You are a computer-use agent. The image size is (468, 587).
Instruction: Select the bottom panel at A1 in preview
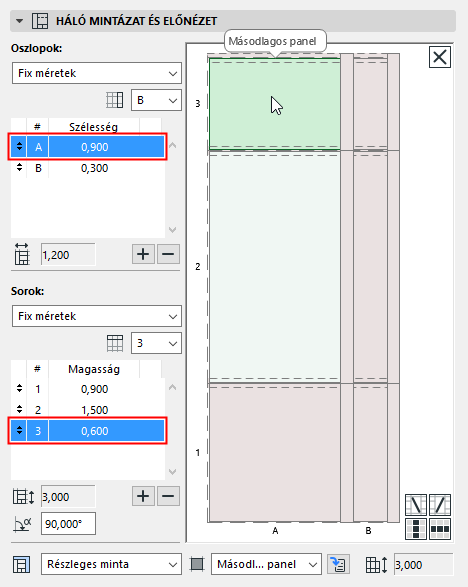tap(274, 453)
